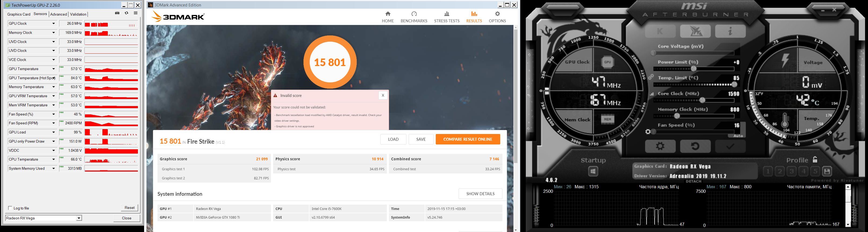The width and height of the screenshot is (868, 232).
Task: Click the LOAD button in 3DMark
Action: pos(393,139)
